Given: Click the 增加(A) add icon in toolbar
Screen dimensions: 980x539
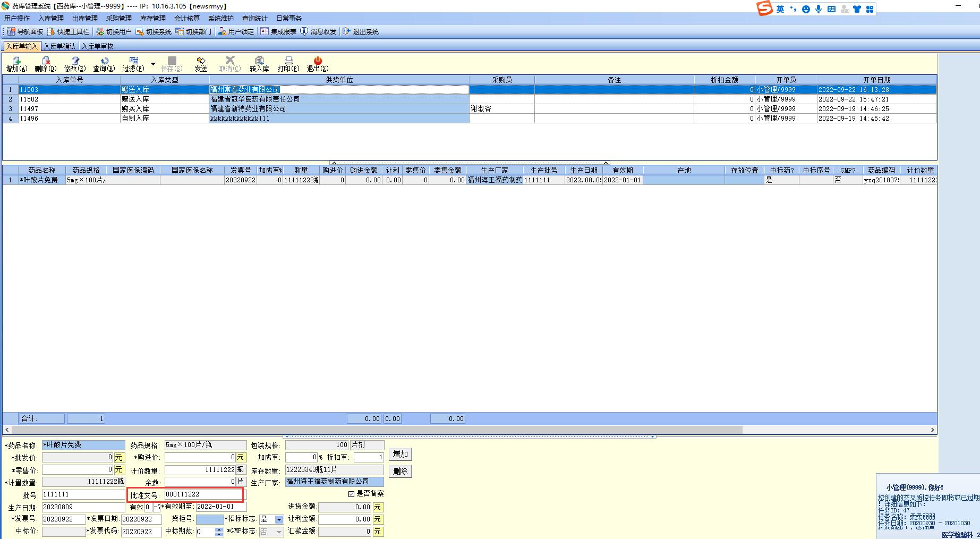Looking at the screenshot, I should (x=16, y=64).
